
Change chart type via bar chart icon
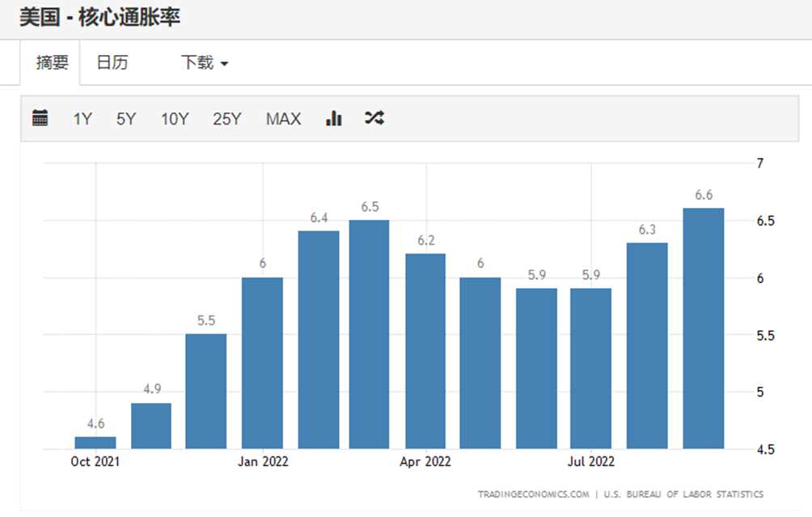(333, 118)
